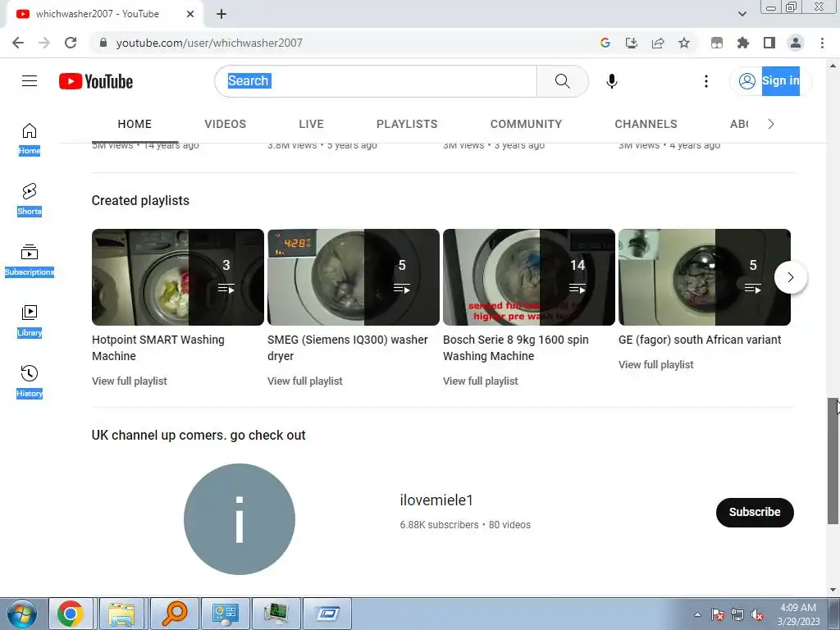Share this page from address bar
Screen dimensions: 840x630
[x=658, y=43]
